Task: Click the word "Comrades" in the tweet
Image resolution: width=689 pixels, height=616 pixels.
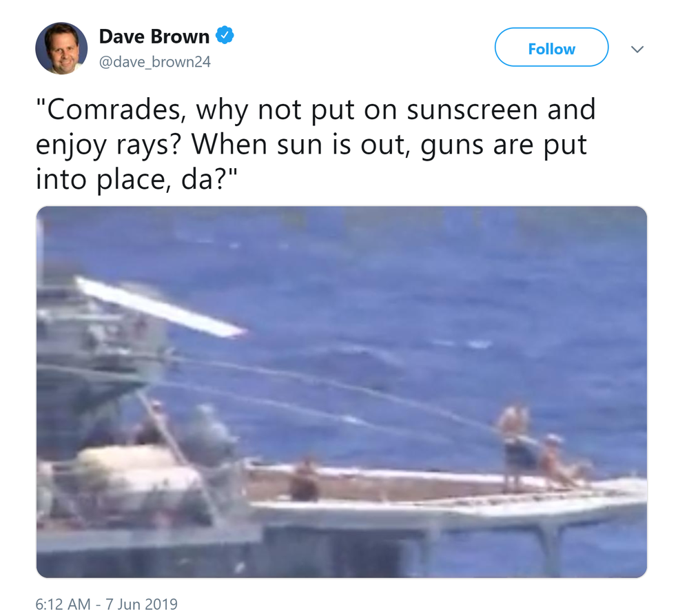Action: coord(114,110)
